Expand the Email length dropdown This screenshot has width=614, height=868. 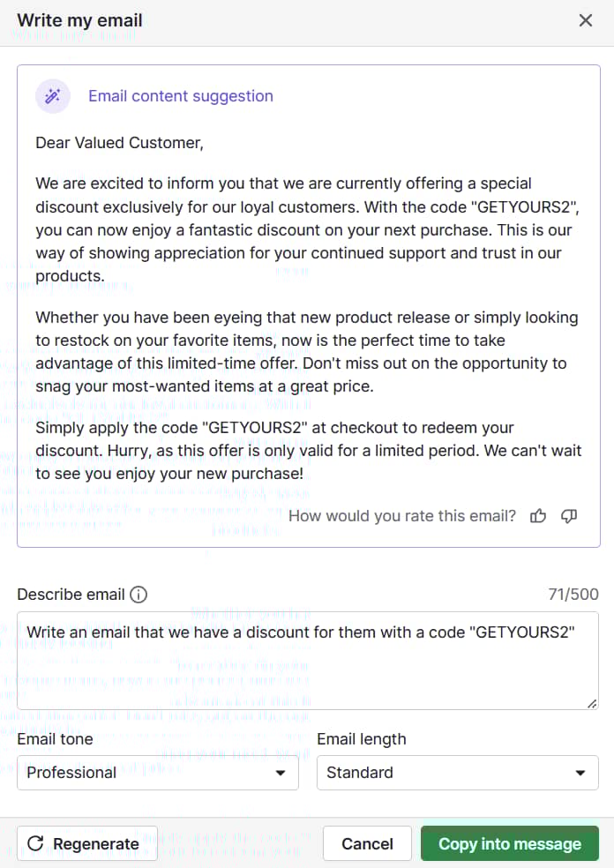[x=457, y=773]
